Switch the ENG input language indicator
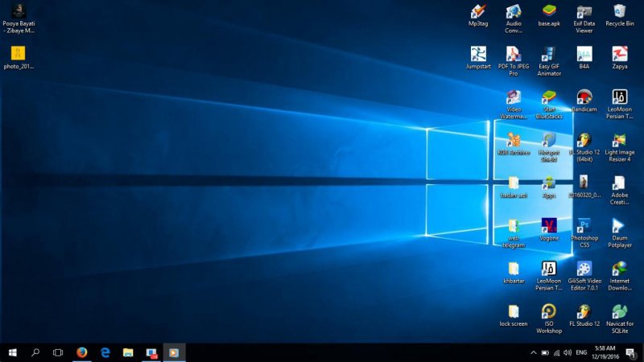 (581, 352)
